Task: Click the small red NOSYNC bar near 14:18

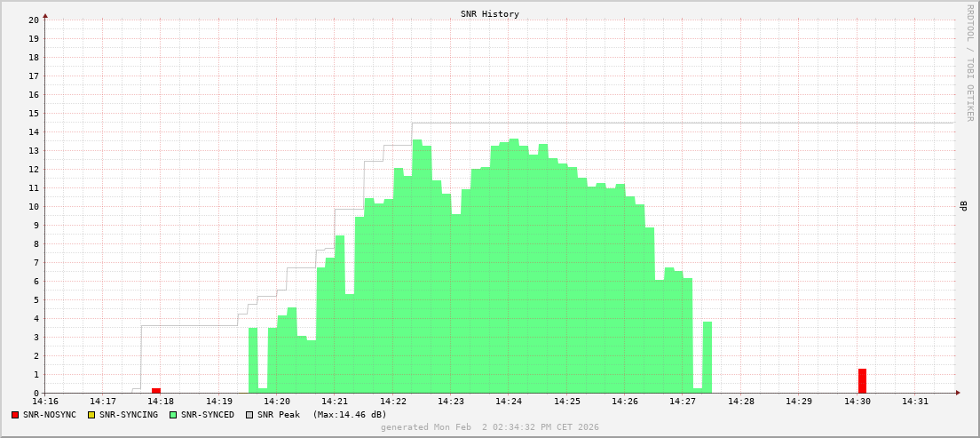Action: coord(156,390)
